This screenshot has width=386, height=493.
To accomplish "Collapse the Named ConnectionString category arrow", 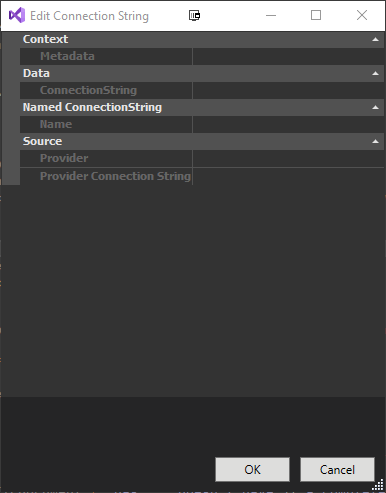I will (x=375, y=107).
